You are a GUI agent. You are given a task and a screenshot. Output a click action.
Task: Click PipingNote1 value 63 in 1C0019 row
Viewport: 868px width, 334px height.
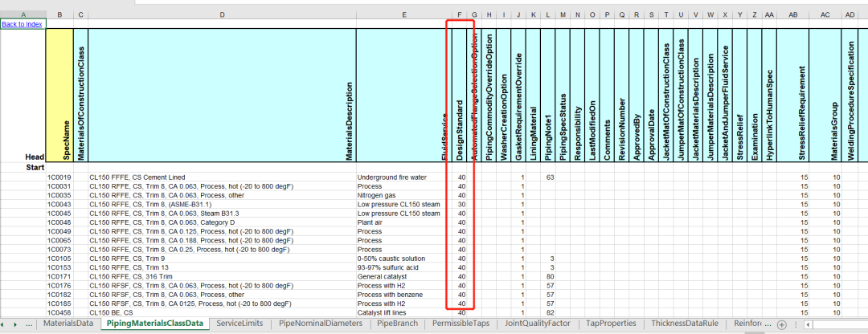(547, 177)
